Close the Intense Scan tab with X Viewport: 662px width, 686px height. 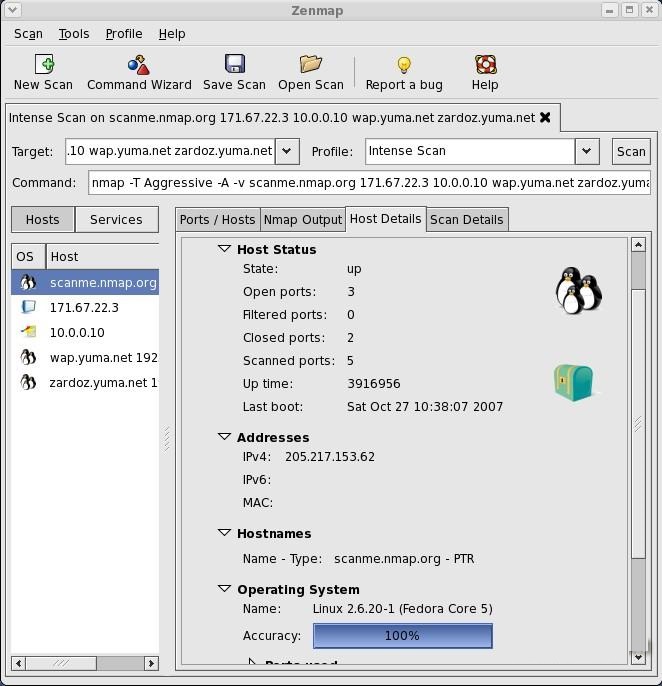coord(545,117)
